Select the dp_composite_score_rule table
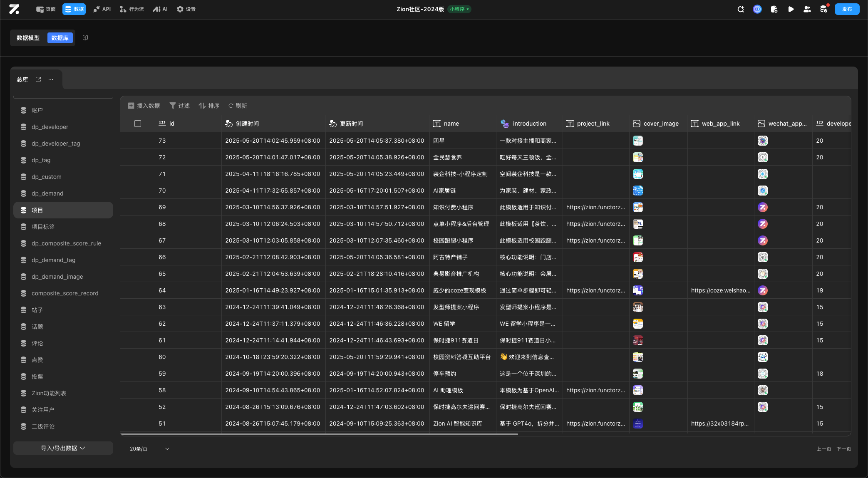Image resolution: width=868 pixels, height=478 pixels. 63,243
